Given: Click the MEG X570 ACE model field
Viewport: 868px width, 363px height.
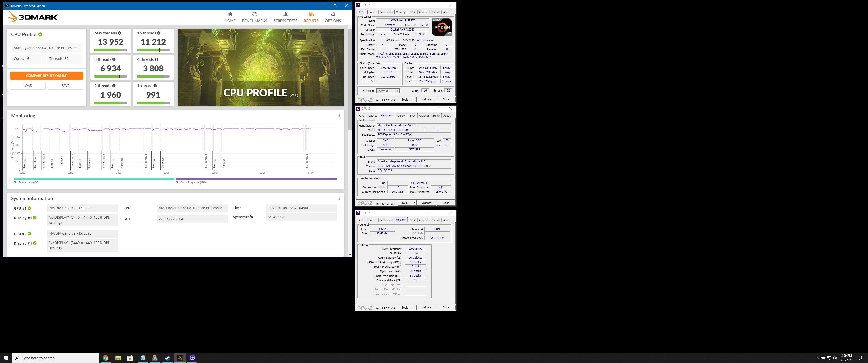Looking at the screenshot, I should click(400, 130).
